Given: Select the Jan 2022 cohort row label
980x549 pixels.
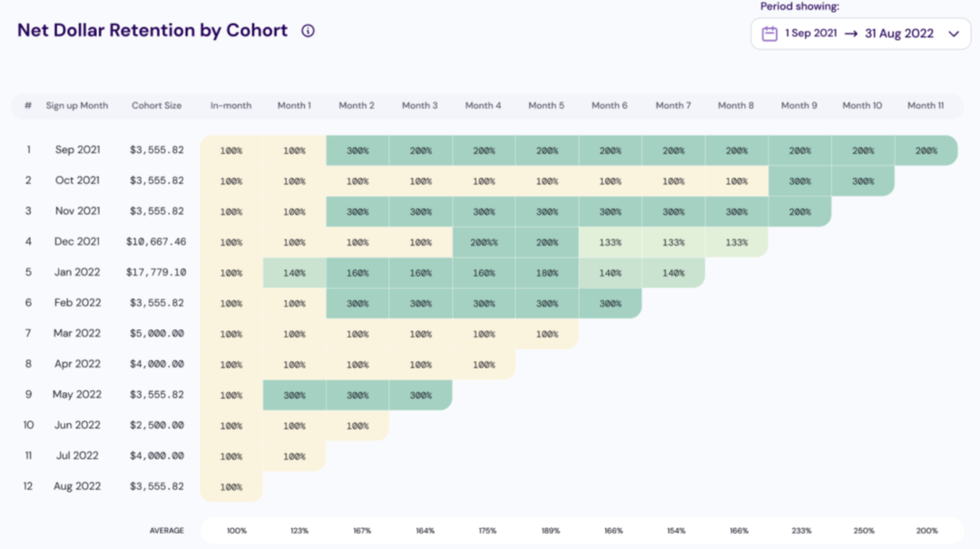Looking at the screenshot, I should 77,272.
